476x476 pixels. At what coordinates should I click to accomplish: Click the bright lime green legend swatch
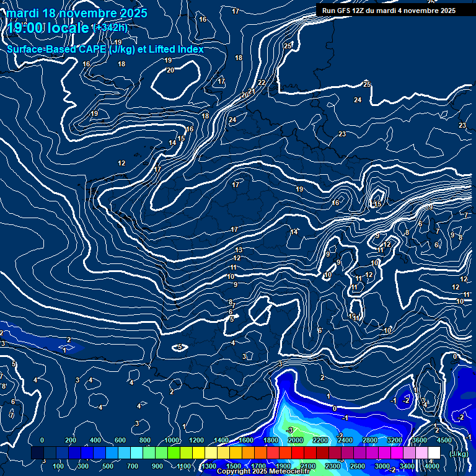click(174, 452)
